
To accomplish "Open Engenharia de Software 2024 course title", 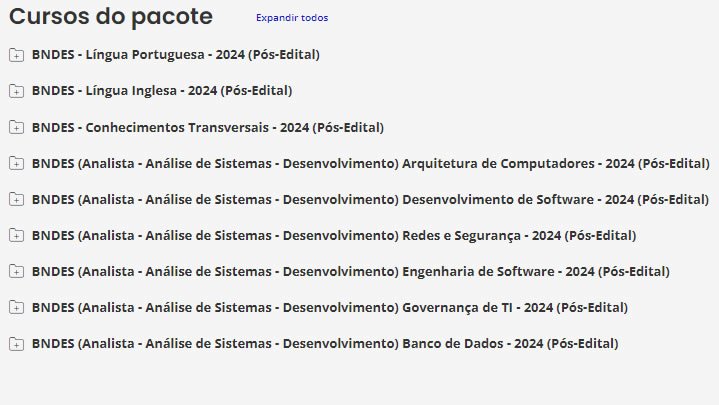I will coord(350,271).
